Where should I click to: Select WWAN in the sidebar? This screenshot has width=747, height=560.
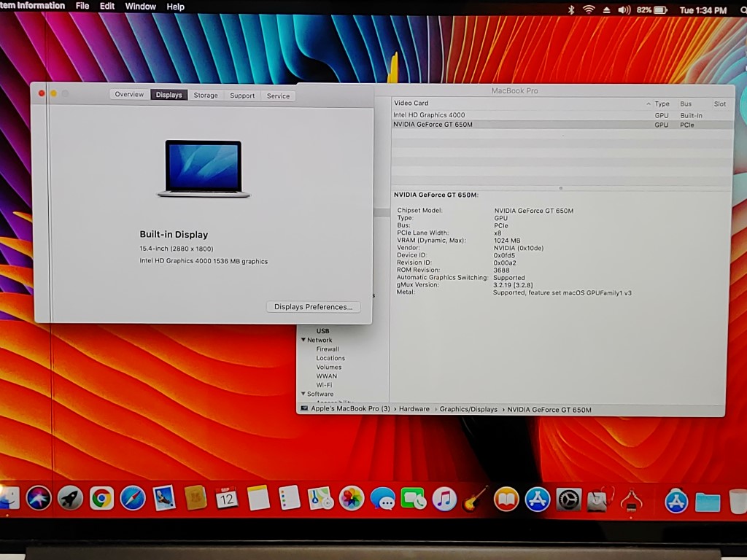point(326,376)
